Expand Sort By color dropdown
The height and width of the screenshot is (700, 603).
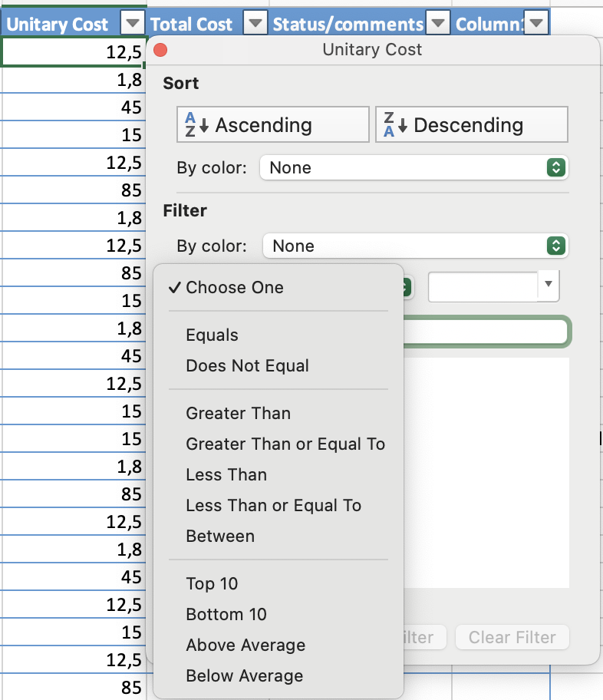[414, 167]
